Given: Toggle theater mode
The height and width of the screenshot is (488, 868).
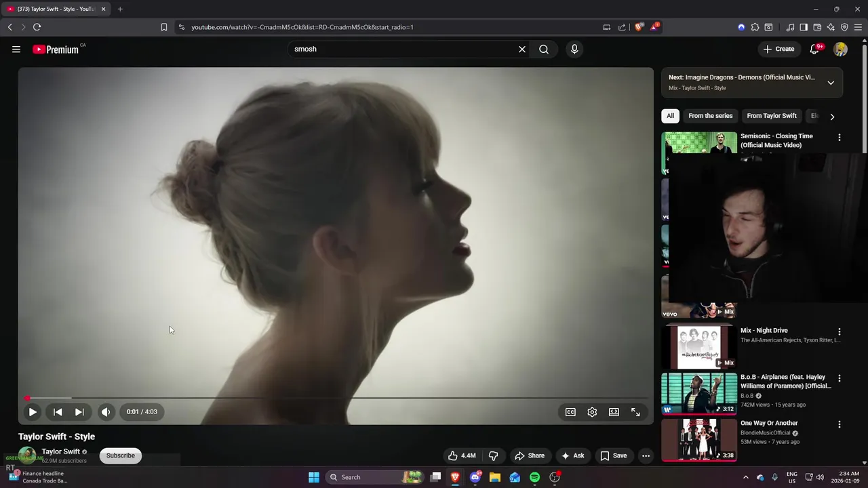Looking at the screenshot, I should click(614, 411).
